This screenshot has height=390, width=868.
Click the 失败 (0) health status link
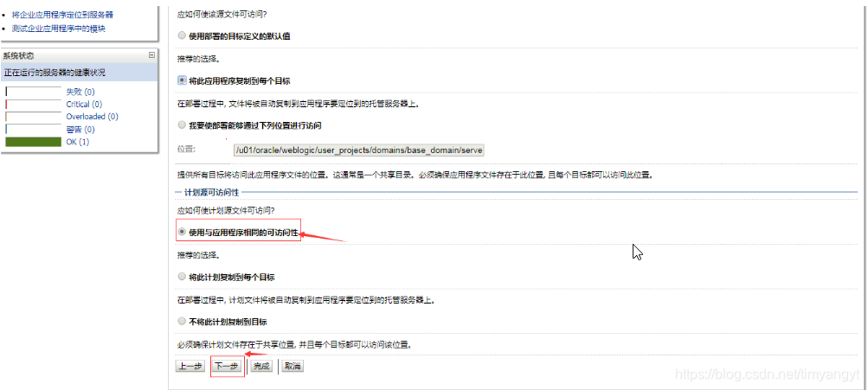click(80, 92)
